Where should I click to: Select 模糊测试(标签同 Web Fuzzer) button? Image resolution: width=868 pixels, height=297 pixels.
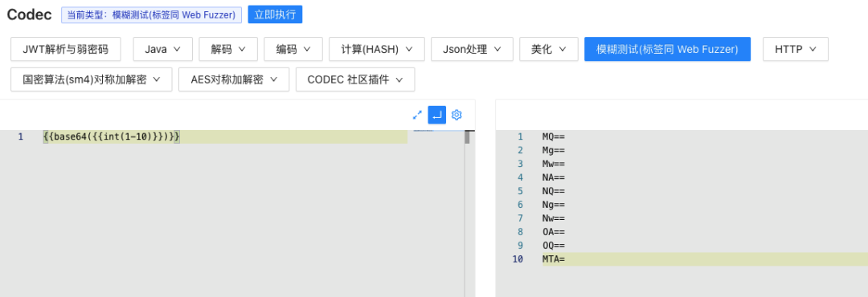667,49
